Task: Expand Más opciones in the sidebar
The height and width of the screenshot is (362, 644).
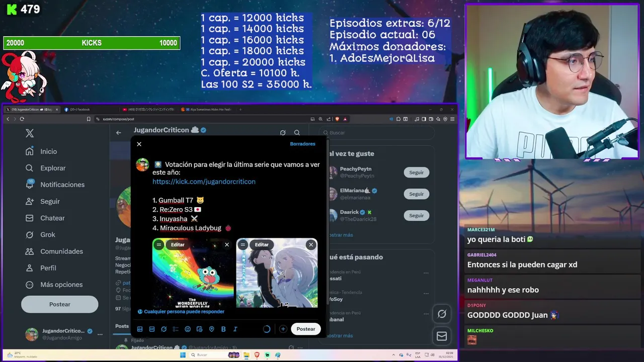Action: click(54, 284)
